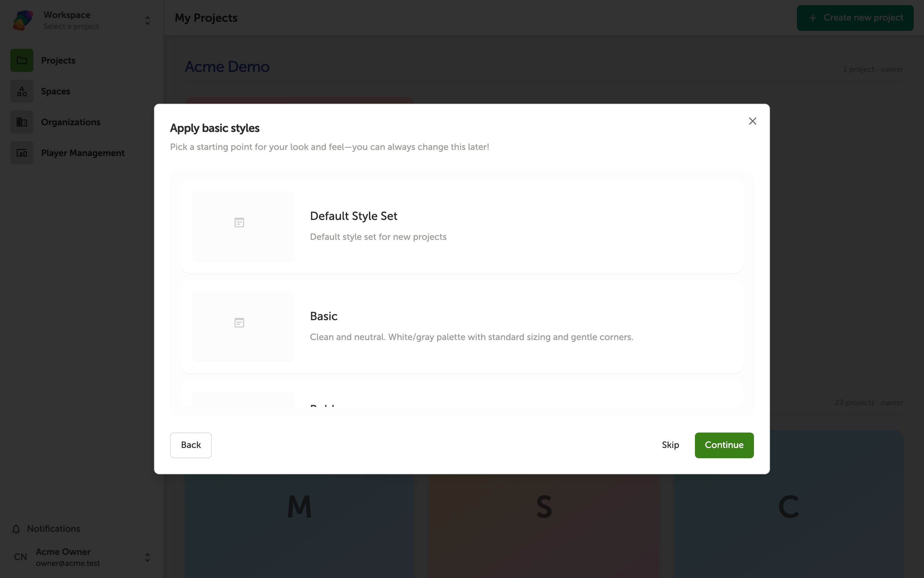Click the plus icon on Create new project

click(x=812, y=18)
